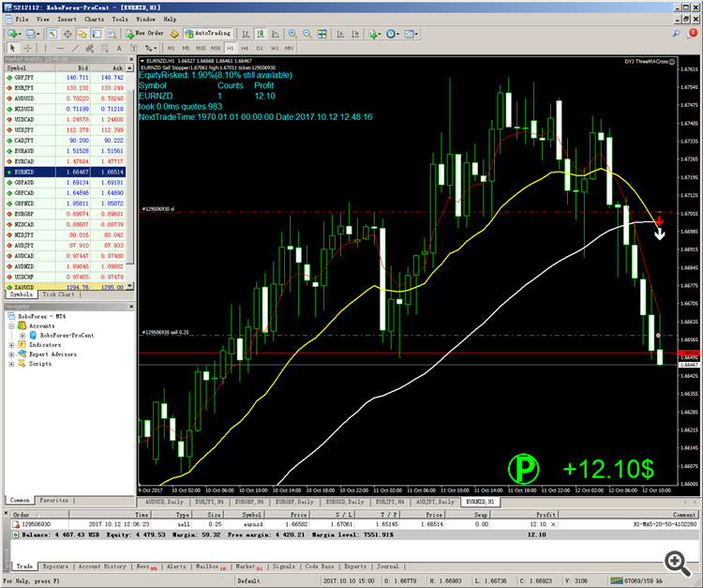Click the DYJ ThreeMACross expert smiley on chart
703x588 pixels.
(672, 62)
